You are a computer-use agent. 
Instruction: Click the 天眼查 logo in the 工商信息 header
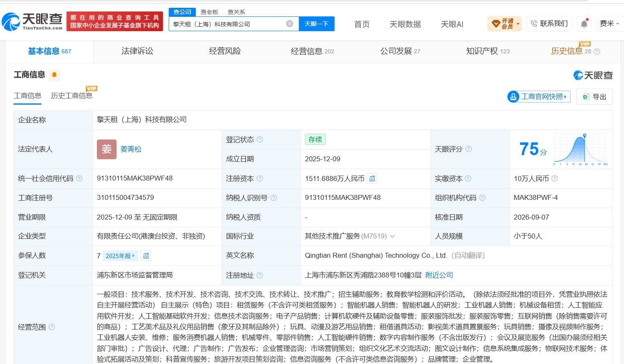[593, 75]
